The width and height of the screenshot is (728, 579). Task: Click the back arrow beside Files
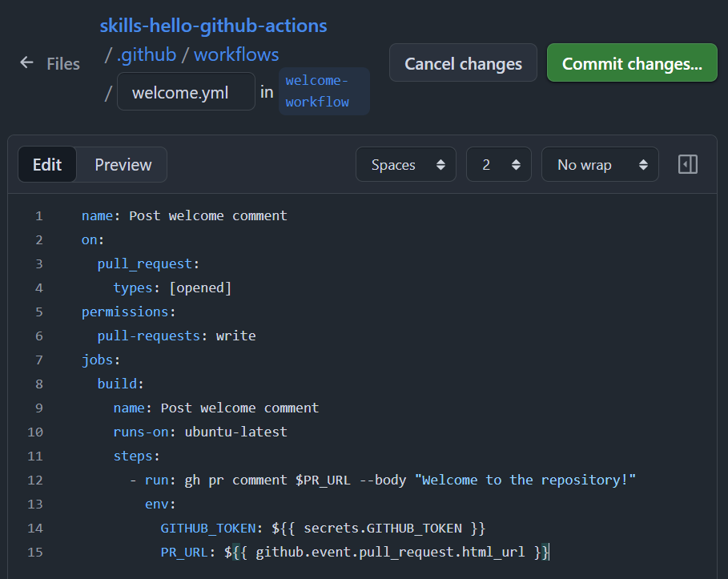tap(27, 63)
